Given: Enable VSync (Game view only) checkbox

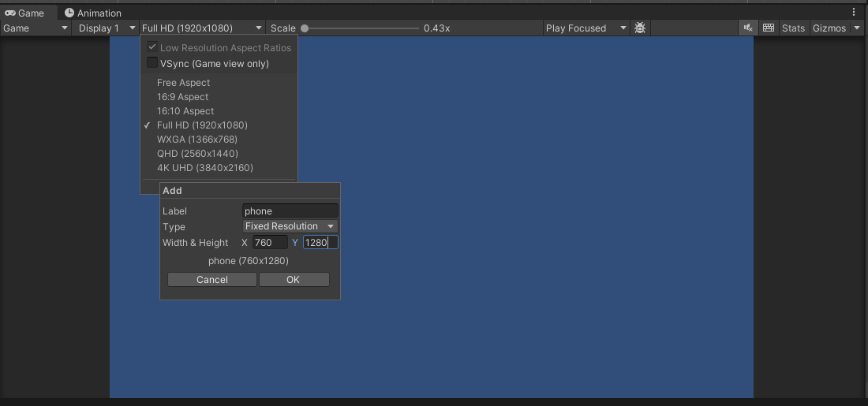Looking at the screenshot, I should [x=152, y=63].
